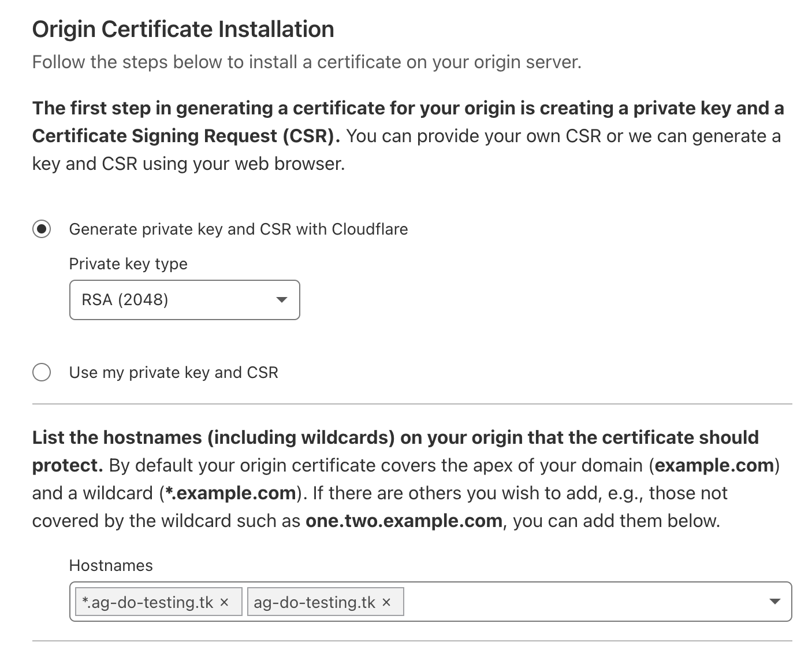Viewport: 812px width, 653px height.
Task: Select Generate private key and CSR with Cloudflare
Action: click(42, 229)
